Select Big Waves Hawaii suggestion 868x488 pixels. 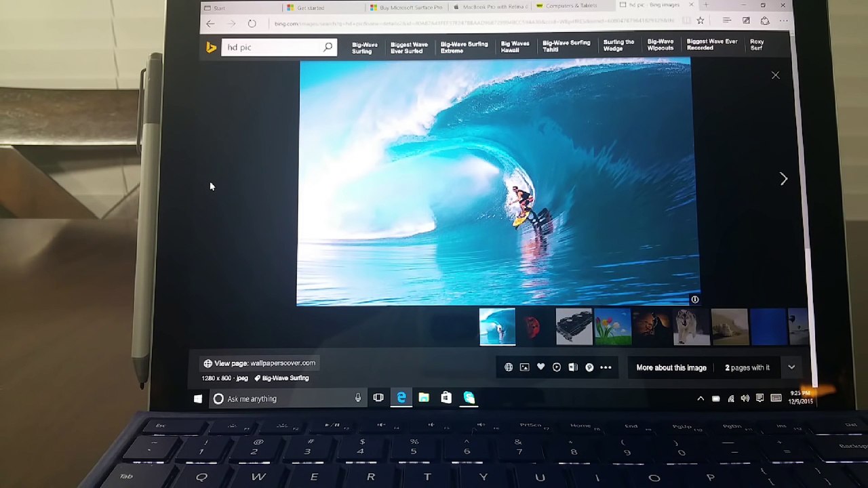click(x=515, y=46)
